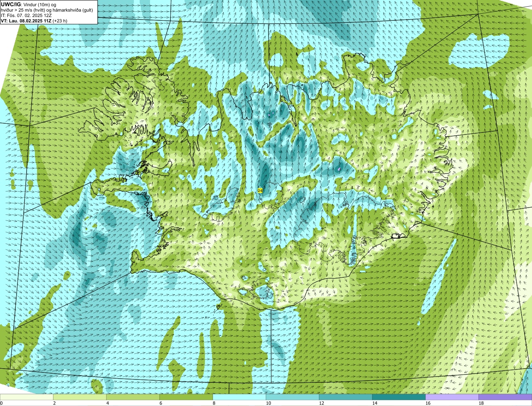Click the legend tick label 6

click(160, 403)
